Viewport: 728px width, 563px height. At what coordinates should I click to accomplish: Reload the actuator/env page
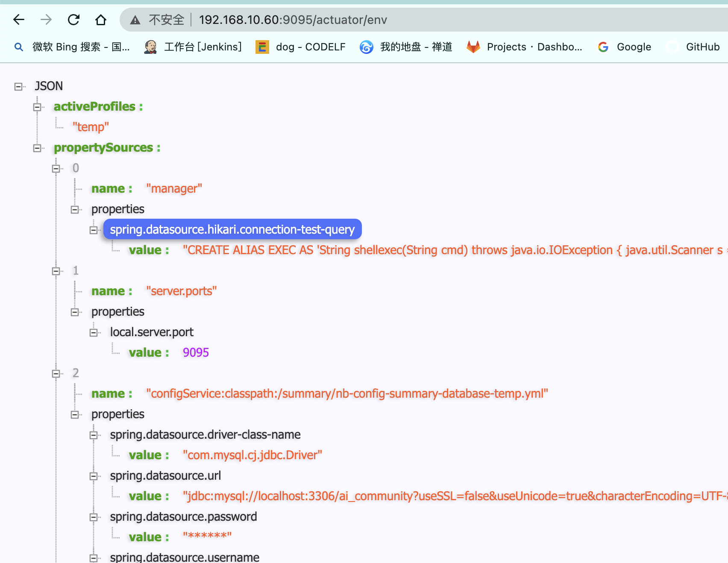tap(73, 20)
